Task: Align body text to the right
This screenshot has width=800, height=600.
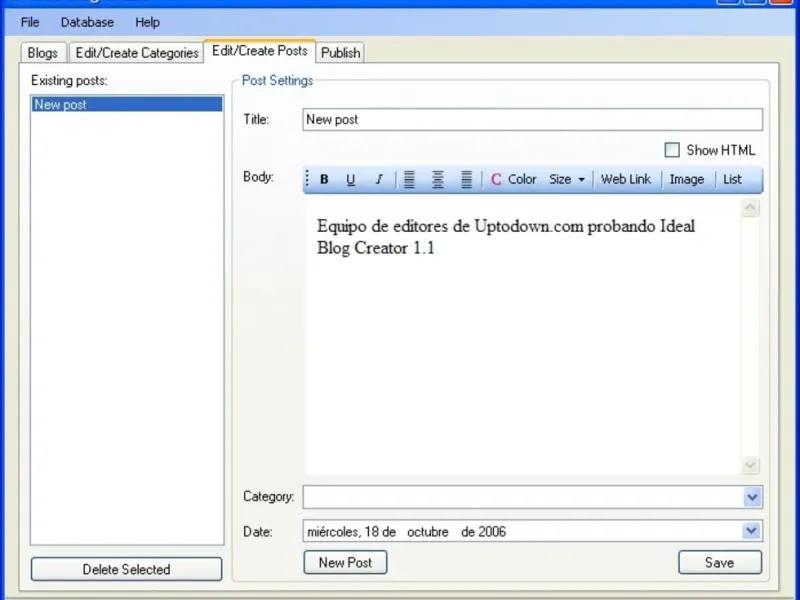Action: point(466,180)
